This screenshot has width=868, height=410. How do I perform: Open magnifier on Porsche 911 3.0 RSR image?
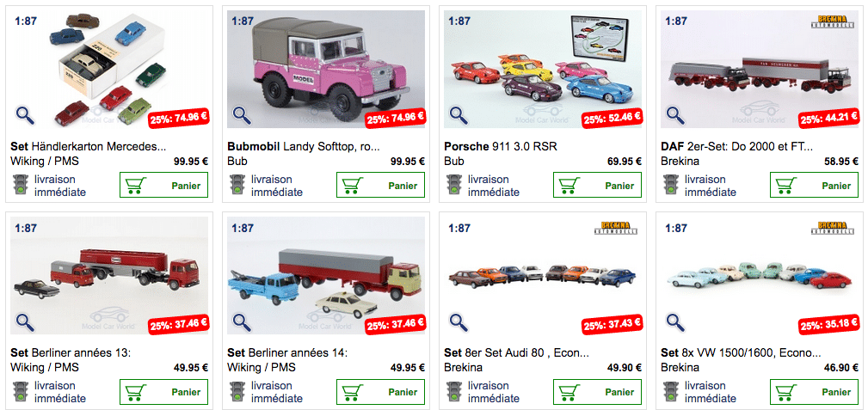(x=459, y=115)
